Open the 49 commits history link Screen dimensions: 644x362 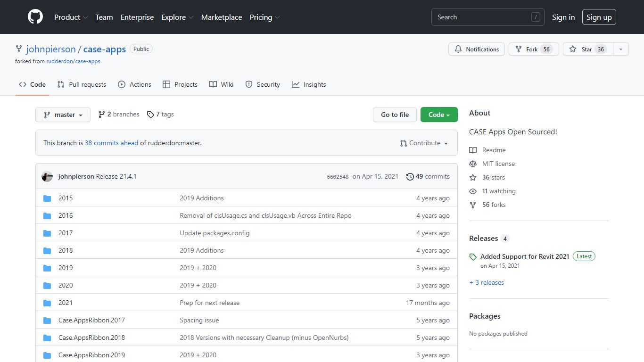[428, 176]
